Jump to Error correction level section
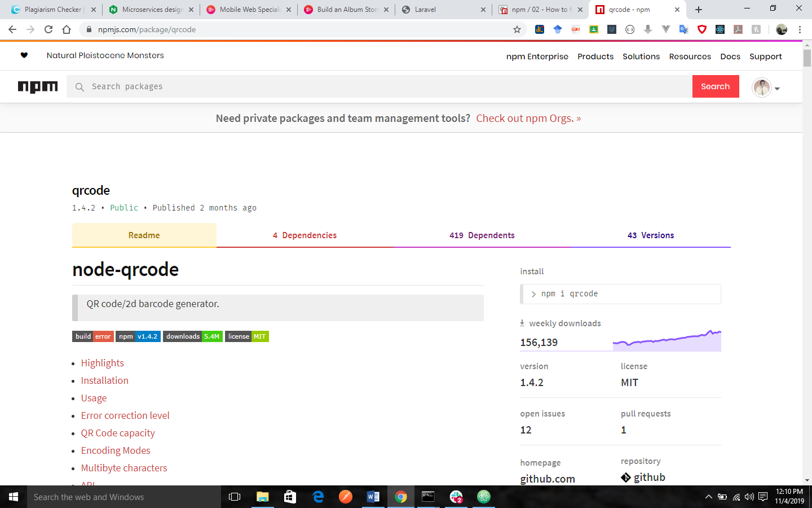Viewport: 812px width, 508px height. click(125, 415)
